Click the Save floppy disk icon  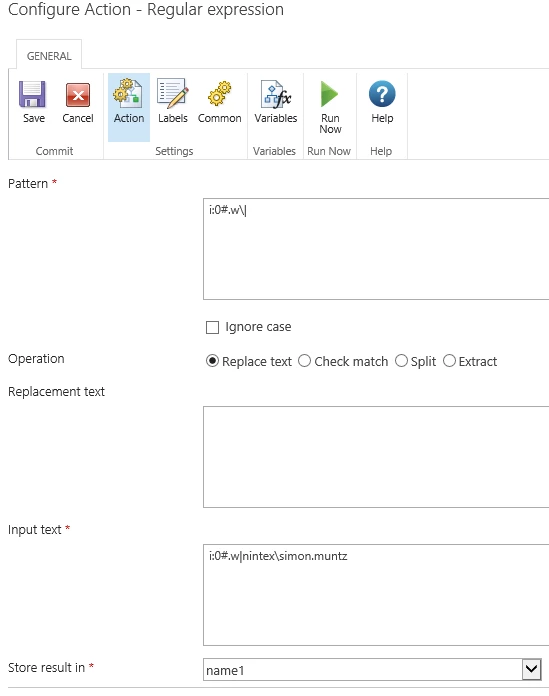click(x=33, y=94)
